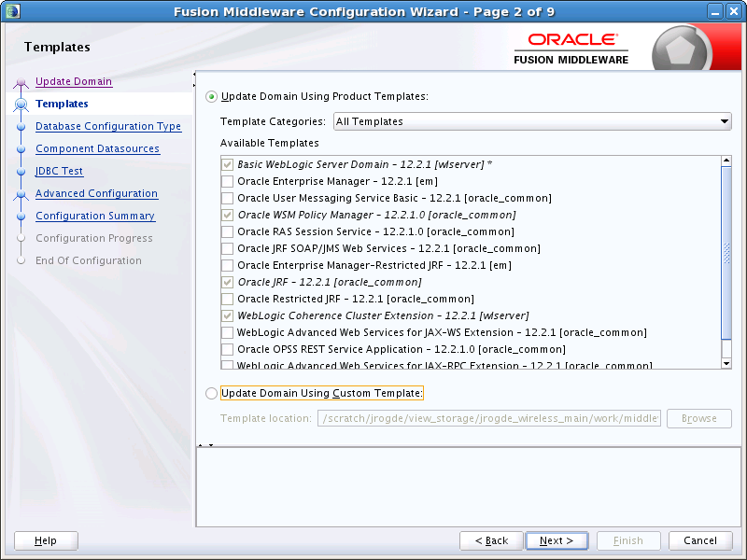Check Oracle Enterprise Manager-Restricted JRF checkbox

coord(227,265)
